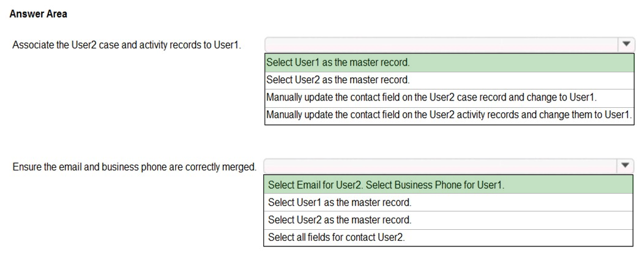Click the Ensure email and business phone label
The height and width of the screenshot is (266, 644).
tap(134, 167)
